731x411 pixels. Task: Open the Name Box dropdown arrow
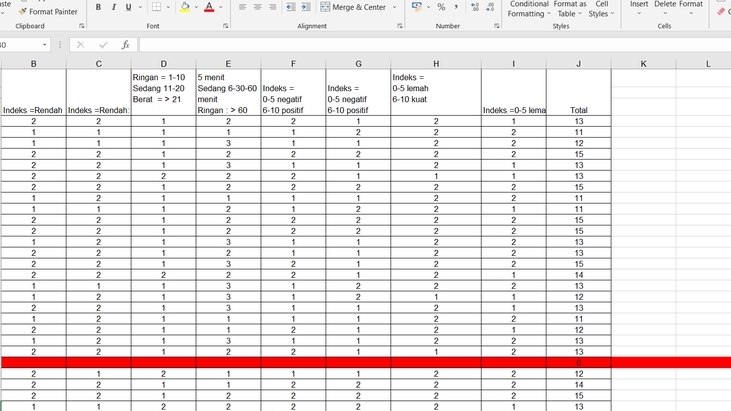click(x=44, y=45)
